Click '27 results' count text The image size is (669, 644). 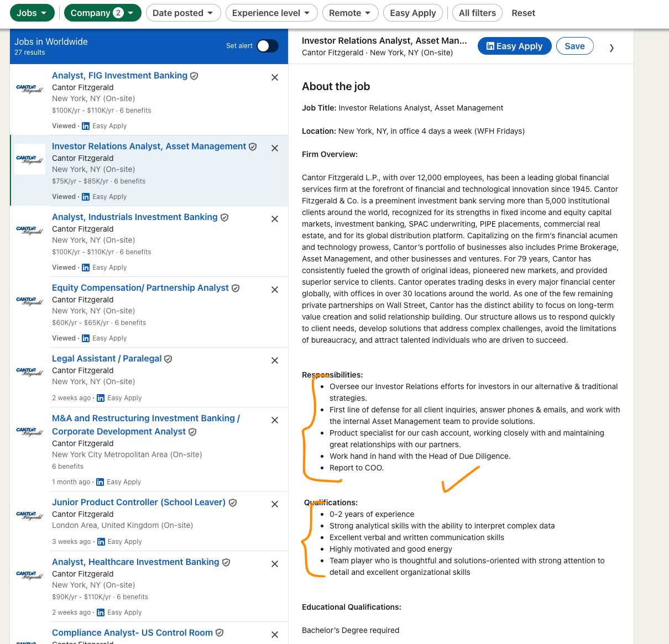30,53
